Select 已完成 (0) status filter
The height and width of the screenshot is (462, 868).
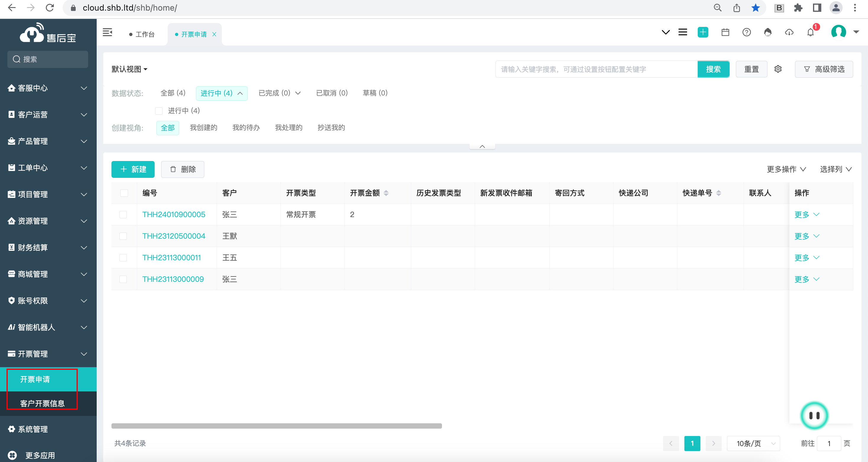pyautogui.click(x=279, y=93)
